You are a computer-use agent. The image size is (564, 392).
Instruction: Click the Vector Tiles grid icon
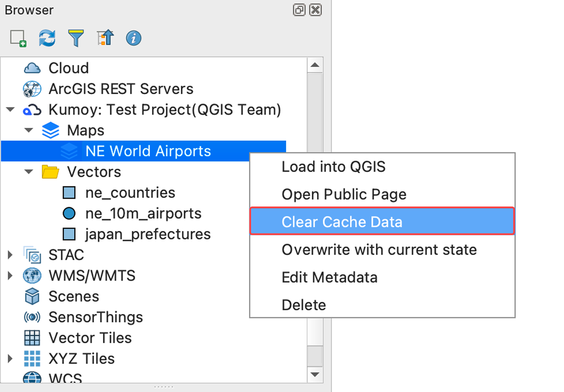32,338
